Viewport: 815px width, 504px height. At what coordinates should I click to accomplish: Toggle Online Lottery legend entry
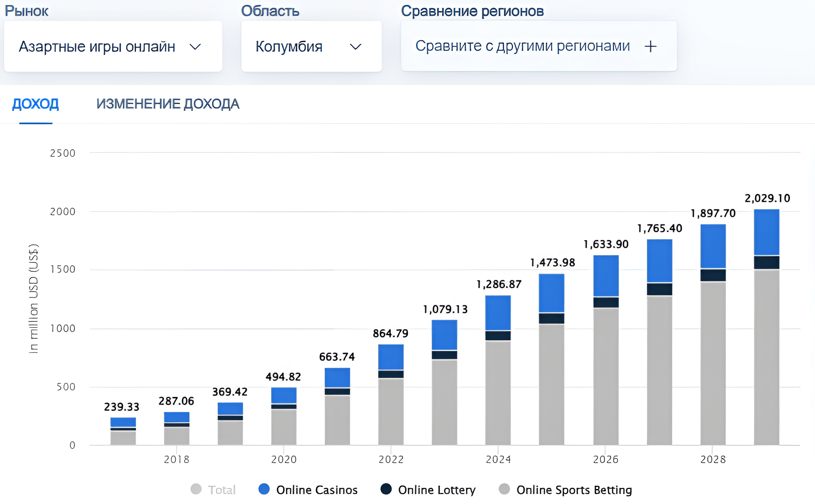tap(428, 489)
